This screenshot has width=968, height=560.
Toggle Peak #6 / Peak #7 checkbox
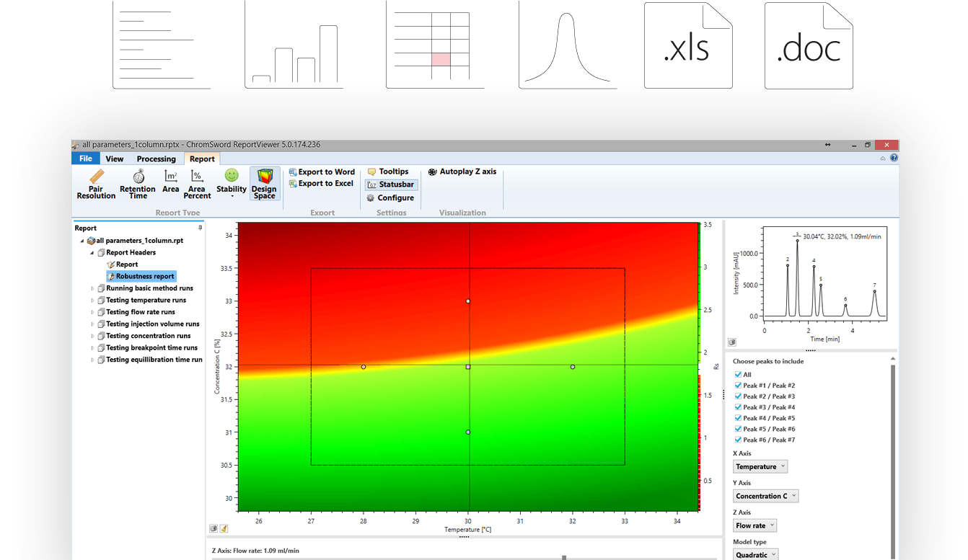(x=737, y=440)
